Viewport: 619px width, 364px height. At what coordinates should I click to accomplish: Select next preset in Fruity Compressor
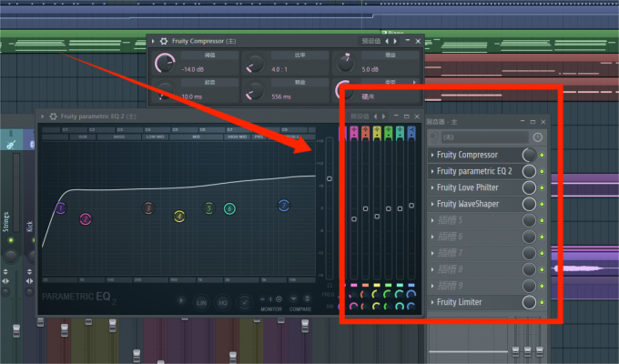pyautogui.click(x=395, y=41)
